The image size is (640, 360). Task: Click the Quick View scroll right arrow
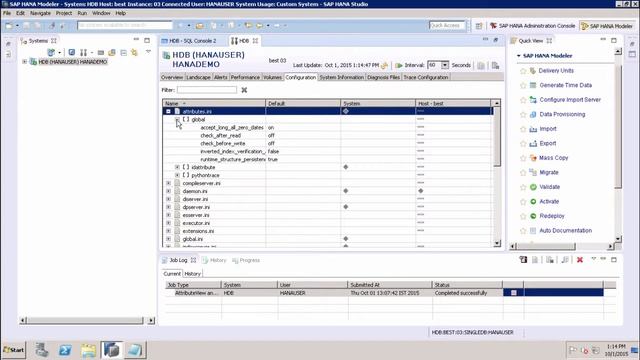(x=610, y=247)
